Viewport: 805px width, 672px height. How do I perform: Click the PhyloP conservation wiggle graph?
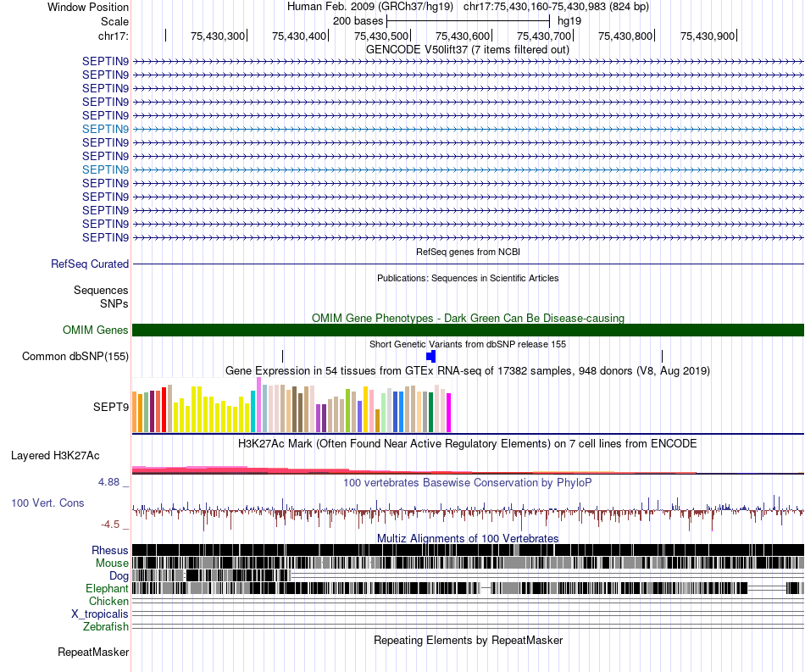[x=468, y=512]
